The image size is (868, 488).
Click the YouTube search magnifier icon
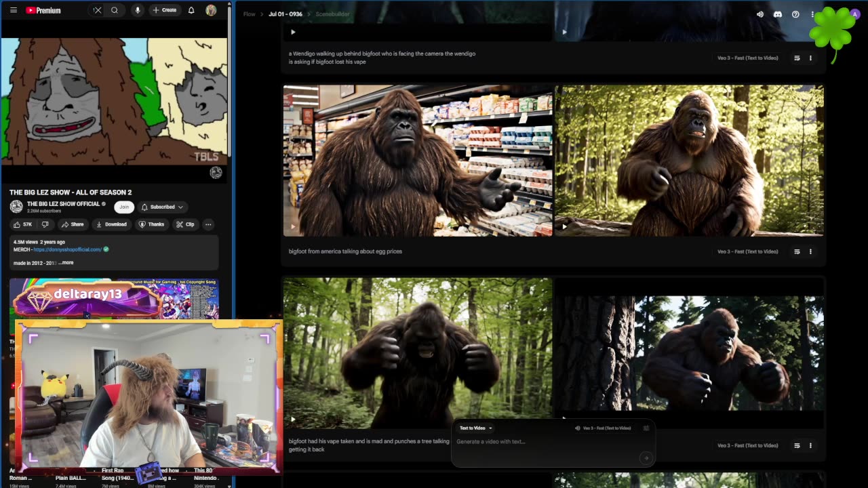pos(115,10)
